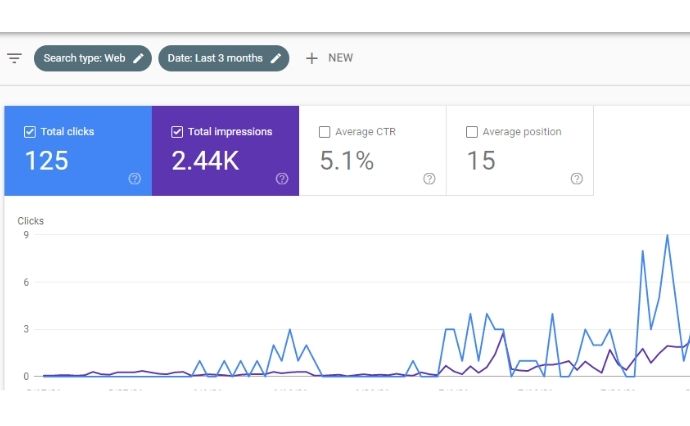
Task: Open help icon on Total clicks card
Action: [x=135, y=179]
